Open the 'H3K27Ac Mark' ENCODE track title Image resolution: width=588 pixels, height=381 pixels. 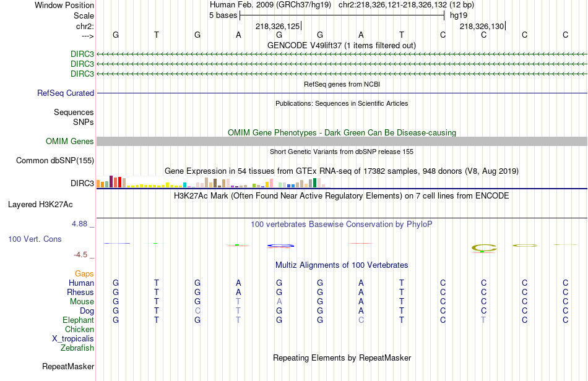pos(342,196)
